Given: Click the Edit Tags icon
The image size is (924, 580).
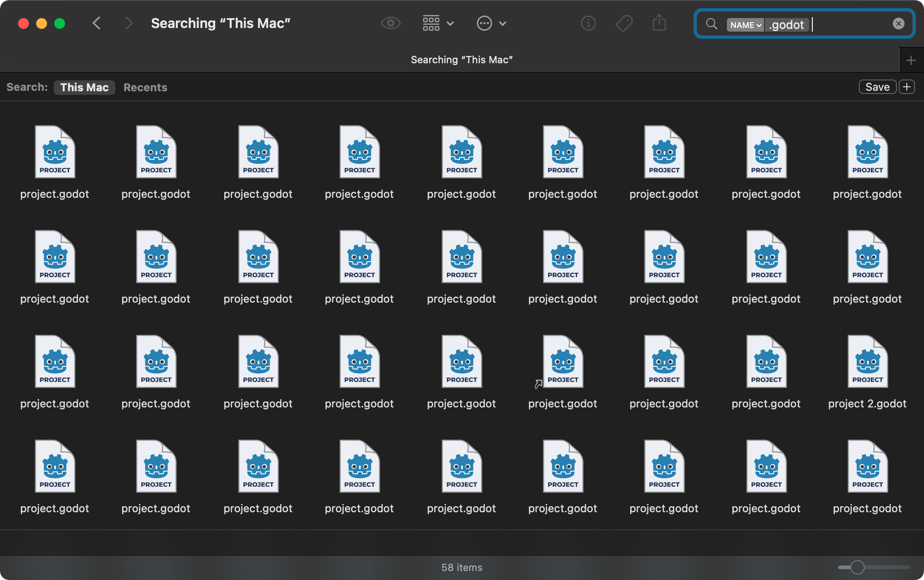Looking at the screenshot, I should (623, 23).
